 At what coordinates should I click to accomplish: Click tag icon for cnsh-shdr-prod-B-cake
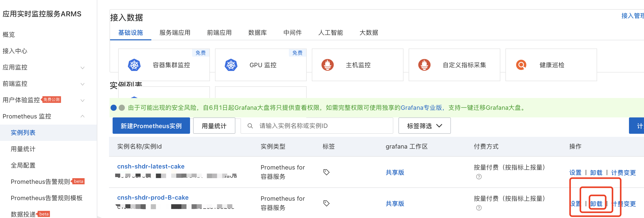point(326,203)
